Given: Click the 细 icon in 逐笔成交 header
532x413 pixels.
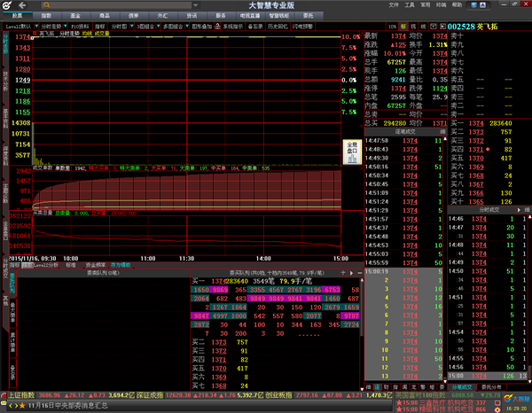Looking at the screenshot, I should pyautogui.click(x=442, y=131).
